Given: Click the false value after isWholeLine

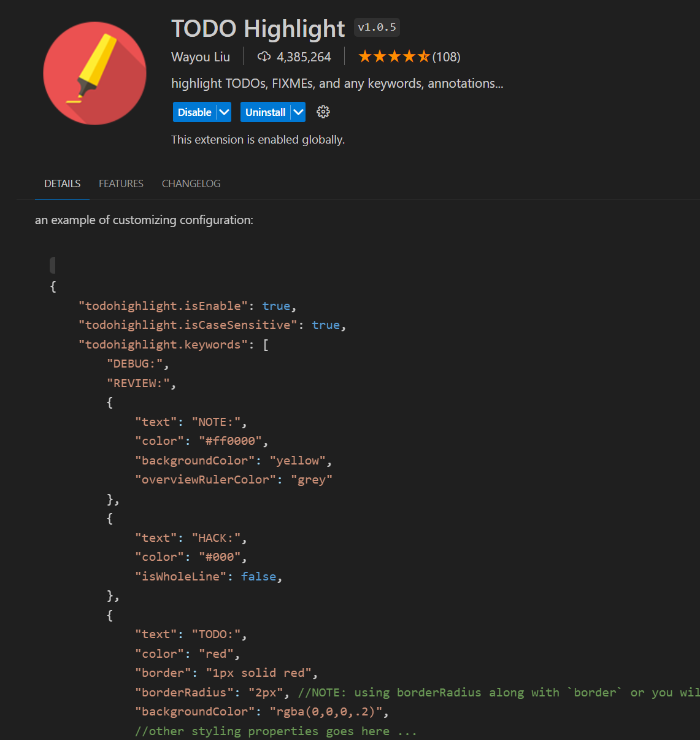Looking at the screenshot, I should (x=258, y=577).
